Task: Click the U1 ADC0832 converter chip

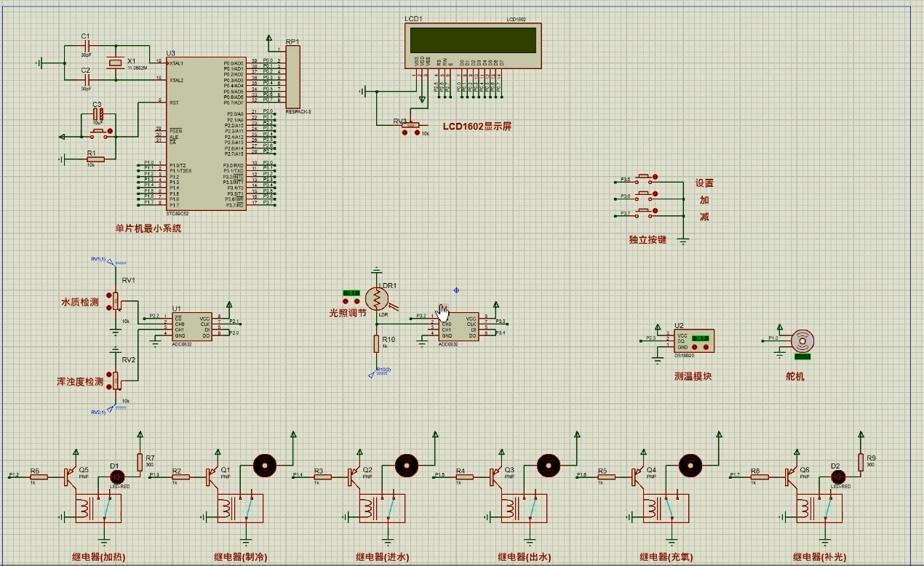Action: point(192,327)
